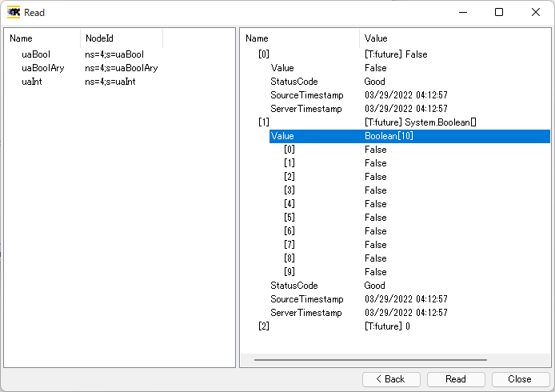
Task: Click the Close button at bottom
Action: point(521,379)
